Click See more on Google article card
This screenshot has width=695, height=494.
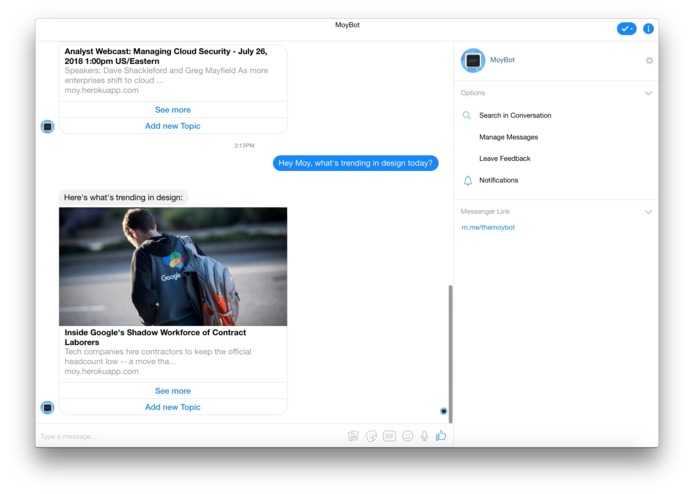(x=173, y=391)
